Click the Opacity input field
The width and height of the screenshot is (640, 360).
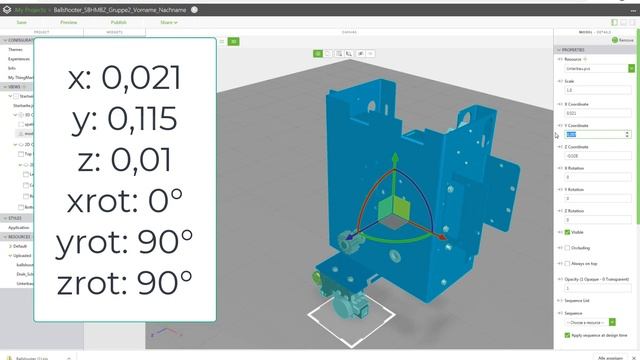[x=598, y=288]
